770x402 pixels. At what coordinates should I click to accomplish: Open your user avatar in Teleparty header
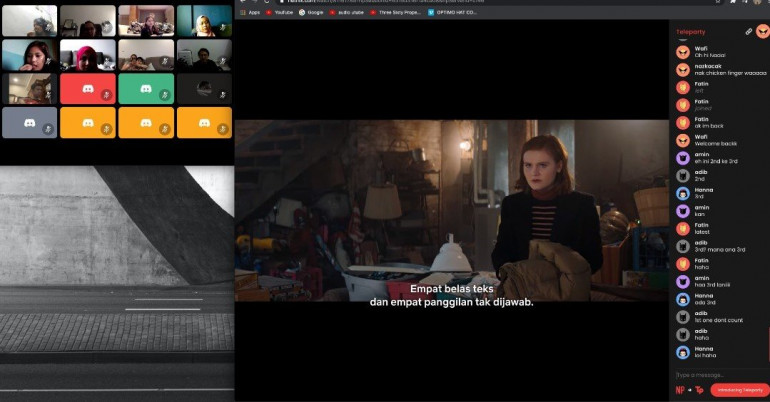coord(763,31)
